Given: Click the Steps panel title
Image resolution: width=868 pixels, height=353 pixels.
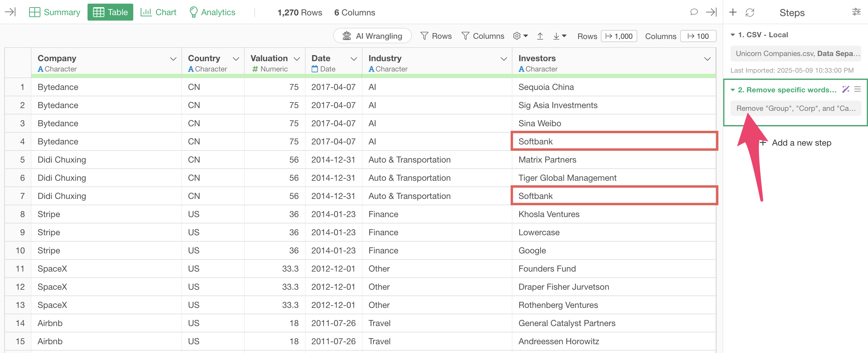Looking at the screenshot, I should point(792,13).
